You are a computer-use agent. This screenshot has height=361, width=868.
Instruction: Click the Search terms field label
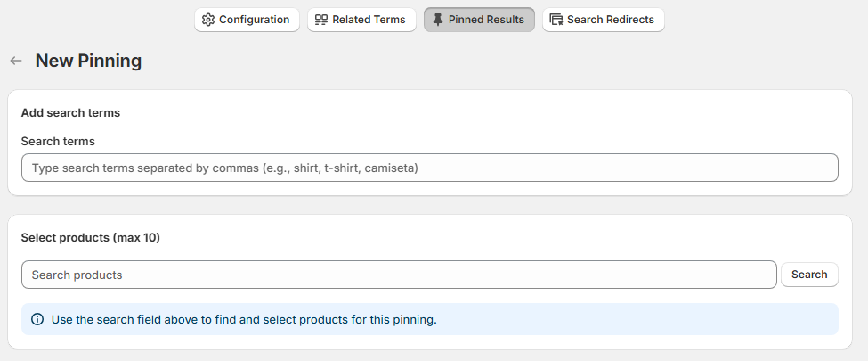[58, 141]
